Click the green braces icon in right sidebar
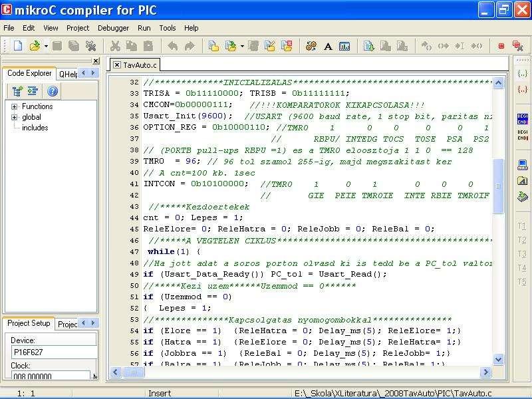This screenshot has height=399, width=532. pos(522,73)
